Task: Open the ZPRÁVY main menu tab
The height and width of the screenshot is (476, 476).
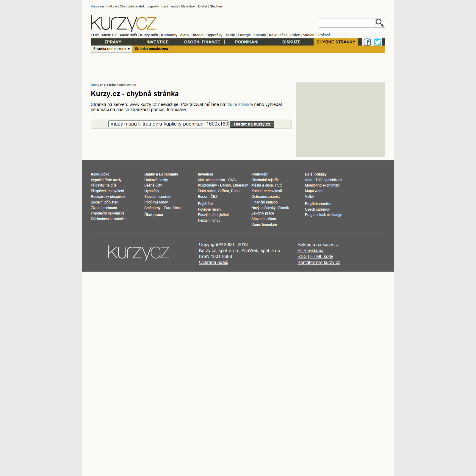Action: point(113,42)
